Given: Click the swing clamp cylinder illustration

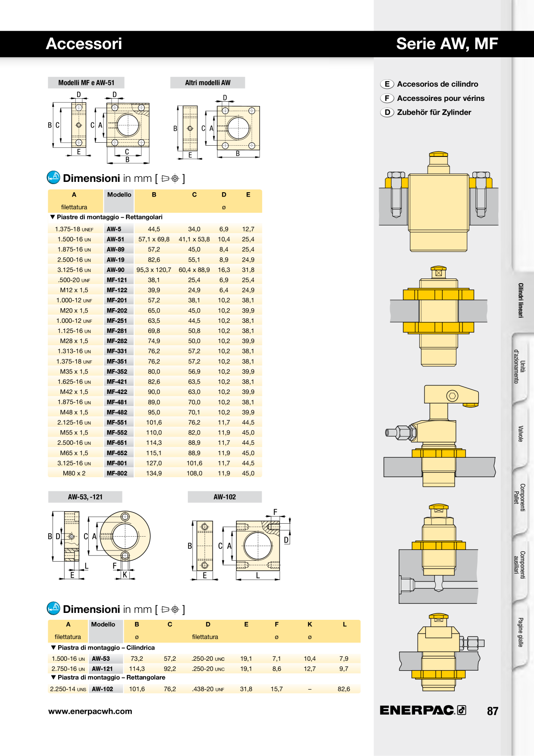Looking at the screenshot, I should [x=439, y=436].
